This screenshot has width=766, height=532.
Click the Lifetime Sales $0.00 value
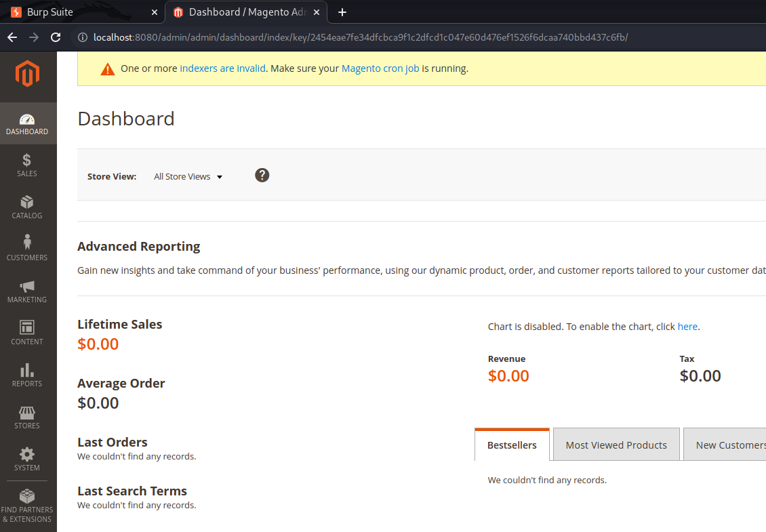tap(98, 344)
